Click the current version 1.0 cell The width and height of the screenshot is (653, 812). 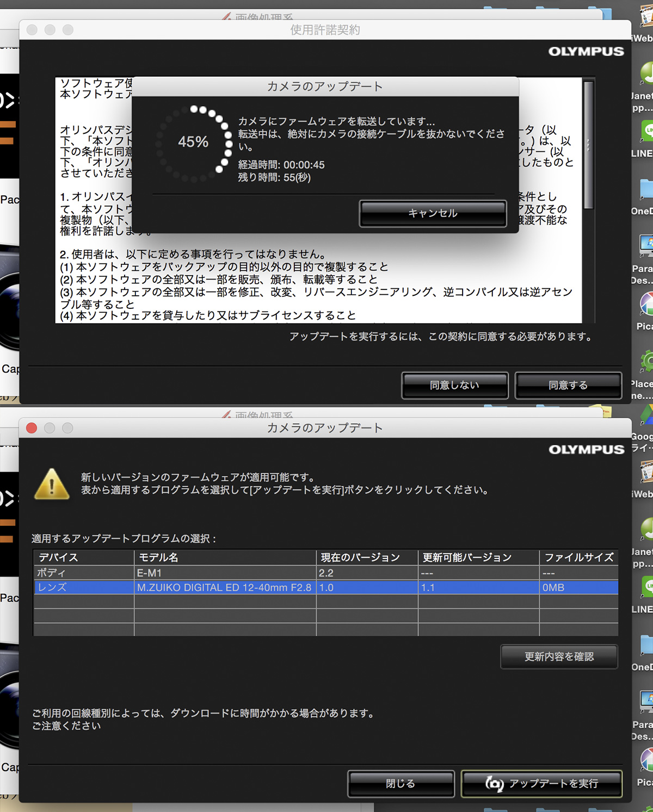(367, 587)
